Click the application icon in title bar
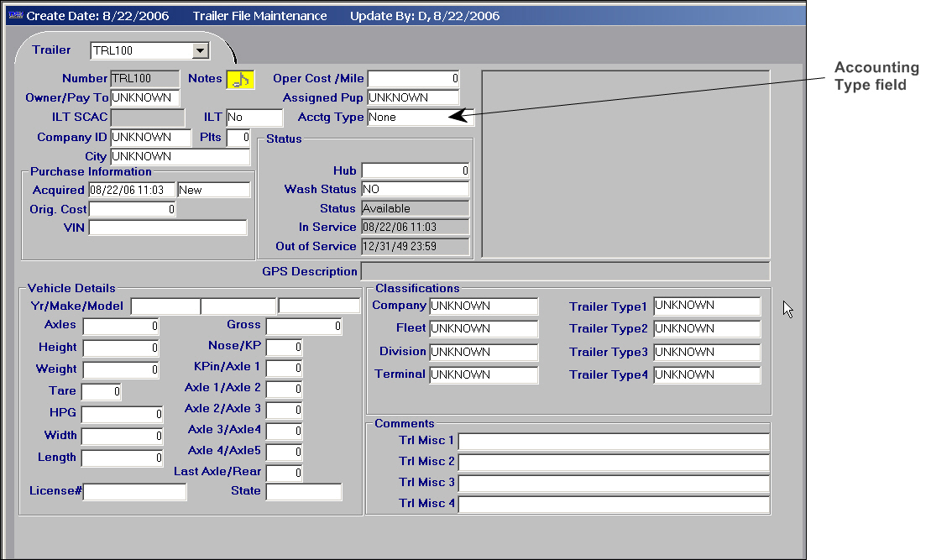This screenshot has width=931, height=560. click(x=15, y=15)
